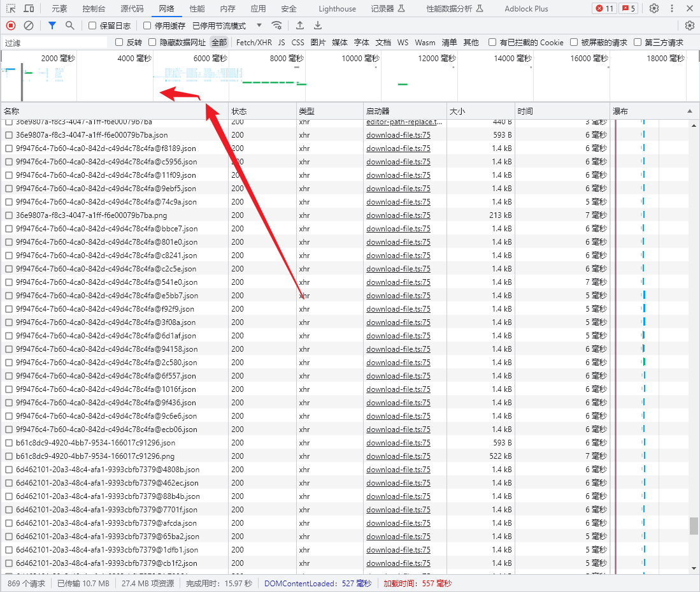Export HAR file with download icon
The width and height of the screenshot is (700, 592).
click(x=318, y=25)
